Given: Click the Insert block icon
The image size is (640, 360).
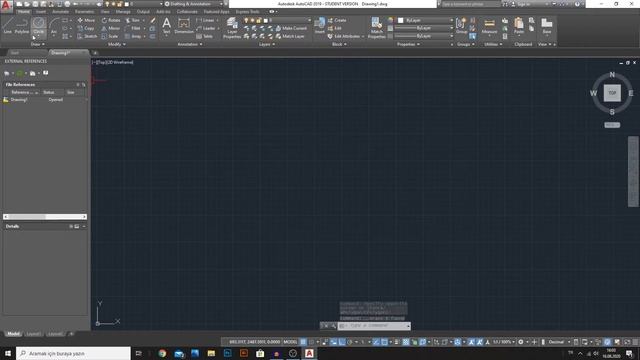Looking at the screenshot, I should [x=320, y=25].
